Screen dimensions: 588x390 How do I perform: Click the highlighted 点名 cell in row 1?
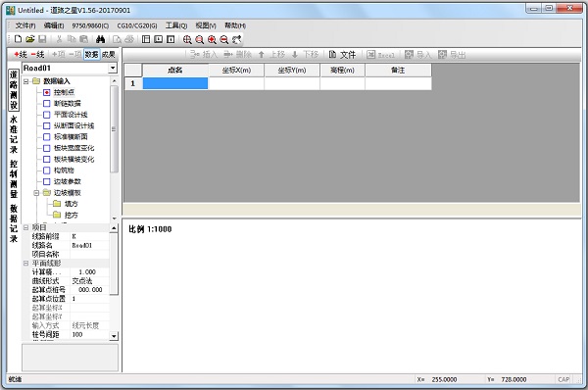pyautogui.click(x=175, y=83)
